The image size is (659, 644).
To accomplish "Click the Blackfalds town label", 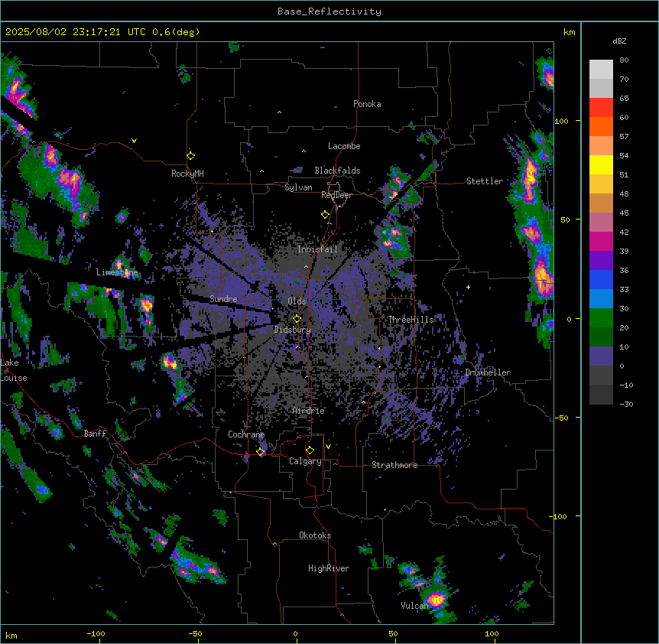I will click(337, 171).
